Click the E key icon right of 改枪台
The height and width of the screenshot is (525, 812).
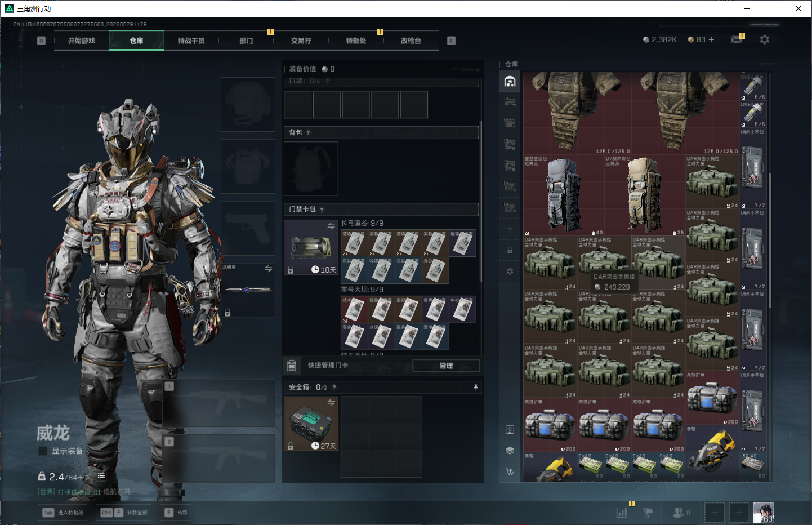click(451, 41)
